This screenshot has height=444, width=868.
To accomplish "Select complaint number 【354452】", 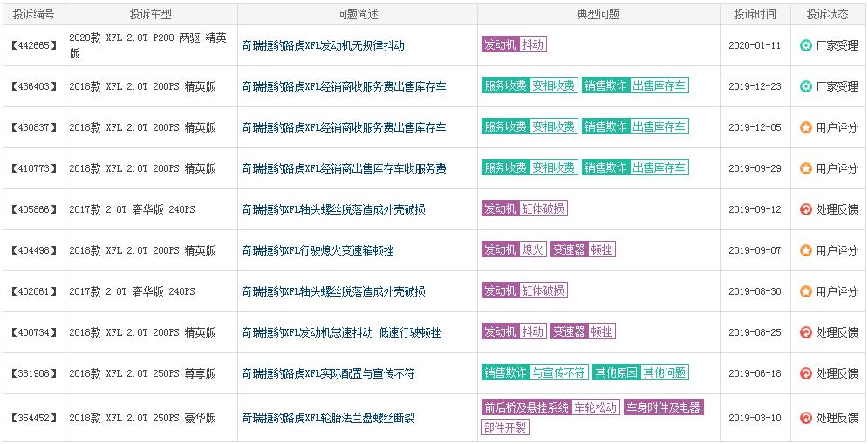I will pos(34,418).
